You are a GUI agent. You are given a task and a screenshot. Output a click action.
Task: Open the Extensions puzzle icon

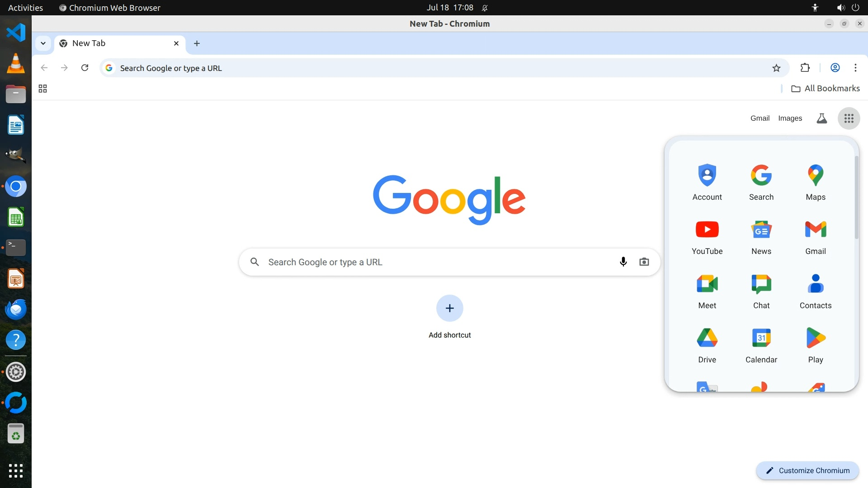805,68
